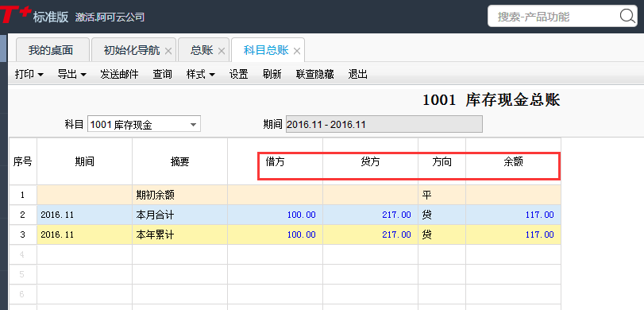Open the 打印 dropdown menu
This screenshot has height=310, width=644.
[x=29, y=75]
